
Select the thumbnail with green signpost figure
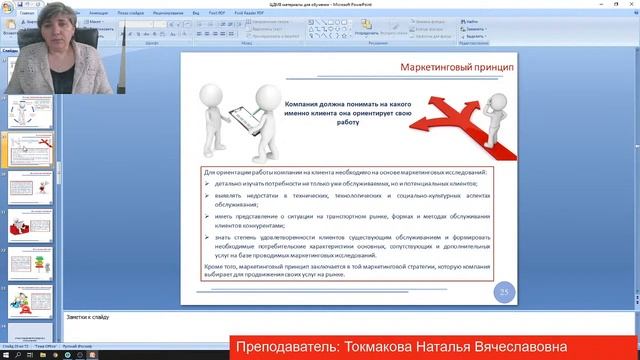[x=30, y=264]
